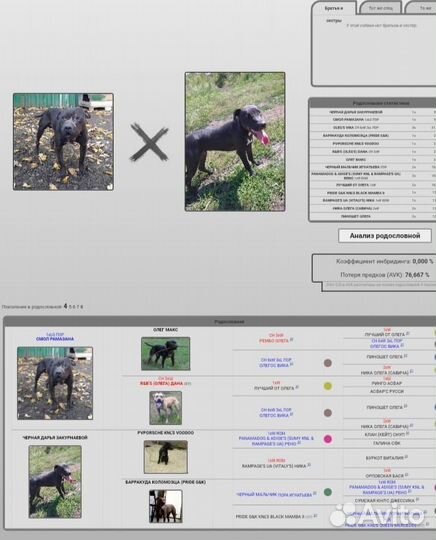This screenshot has width=436, height=540.
Task: Click the ЧЕРНАЯ ДАРЬЯ ЗАКУРНАЕВОЙ pedigree photo
Action: pyautogui.click(x=55, y=482)
